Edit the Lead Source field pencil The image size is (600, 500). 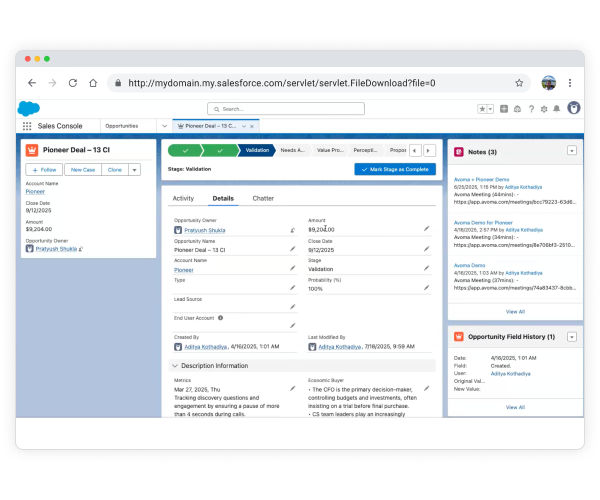[292, 307]
